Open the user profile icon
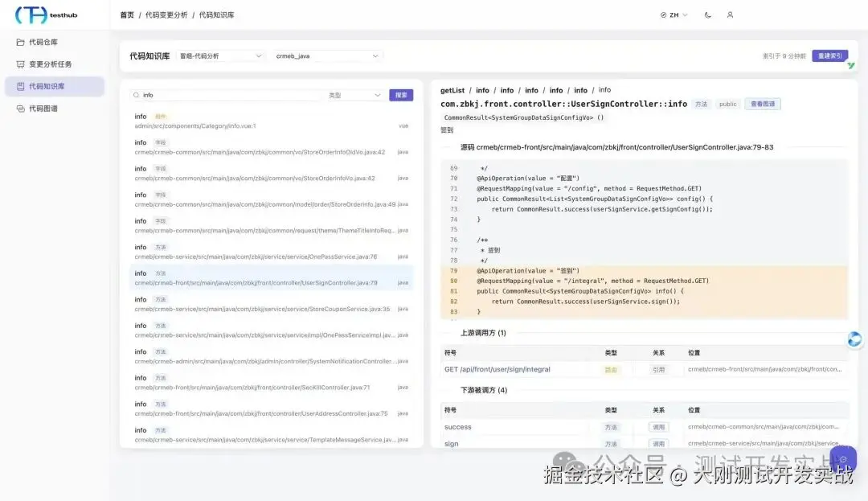 tap(730, 15)
